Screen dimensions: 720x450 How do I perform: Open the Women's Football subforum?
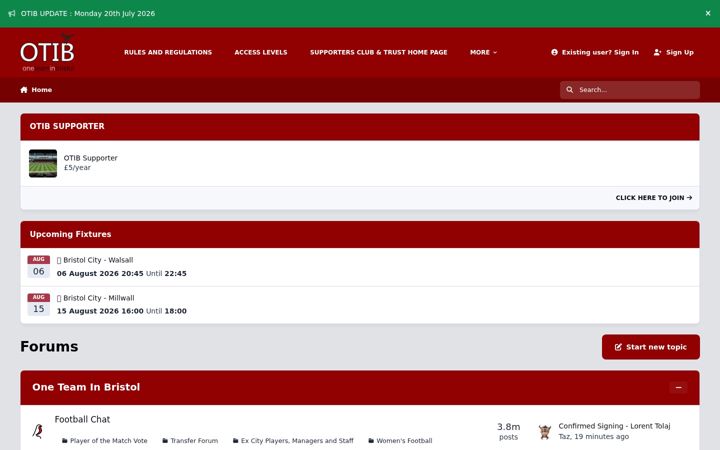[404, 441]
